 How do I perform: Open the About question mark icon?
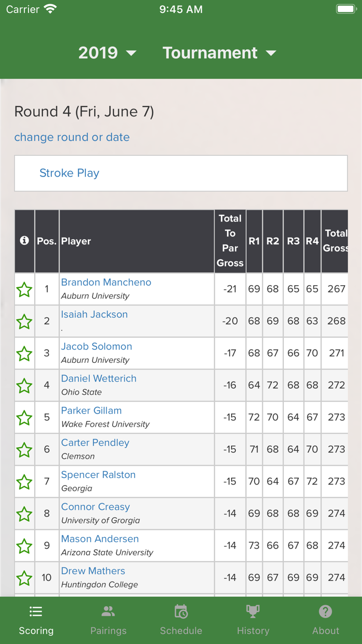[325, 612]
